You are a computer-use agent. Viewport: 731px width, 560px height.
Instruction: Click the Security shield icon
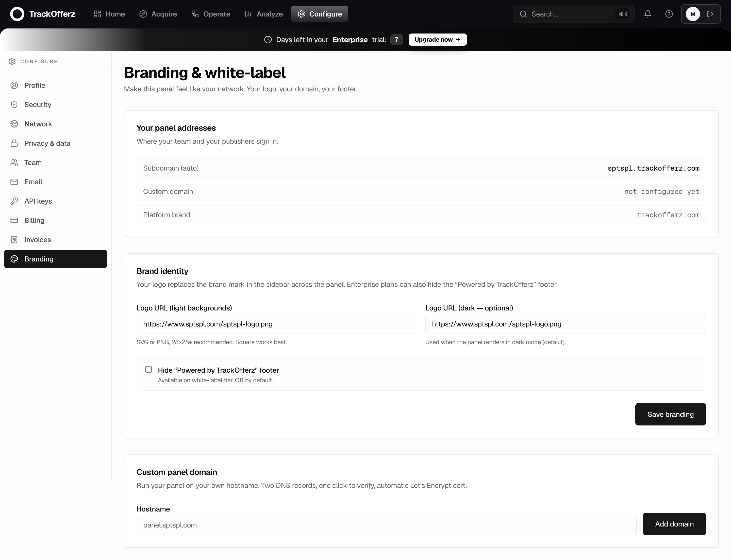pyautogui.click(x=14, y=105)
